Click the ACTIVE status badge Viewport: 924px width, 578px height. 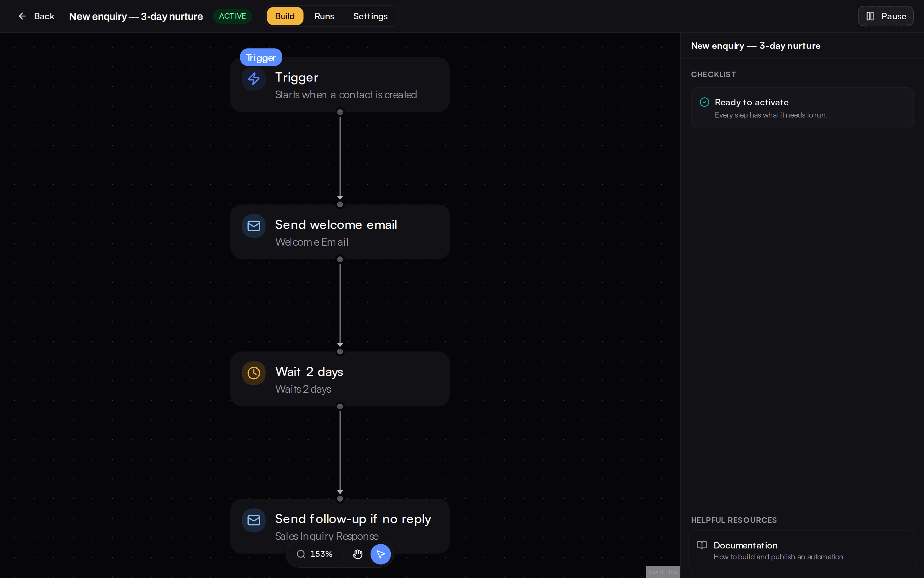tap(232, 16)
